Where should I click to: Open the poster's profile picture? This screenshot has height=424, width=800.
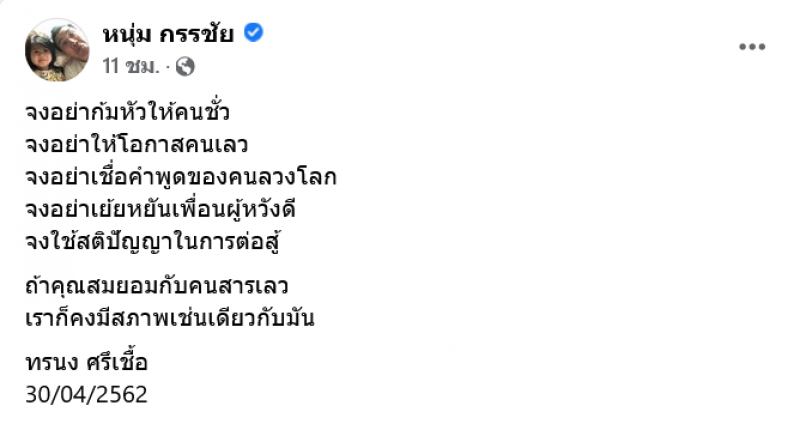pyautogui.click(x=57, y=49)
